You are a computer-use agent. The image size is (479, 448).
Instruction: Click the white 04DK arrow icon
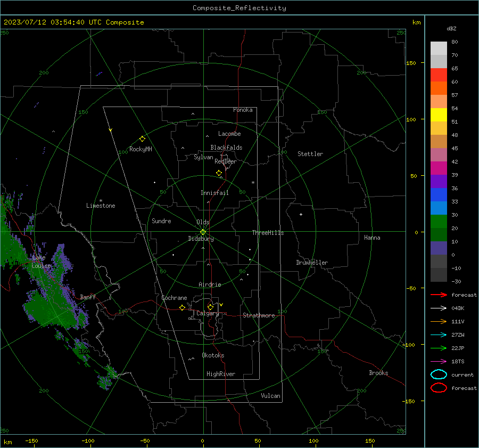click(x=439, y=308)
